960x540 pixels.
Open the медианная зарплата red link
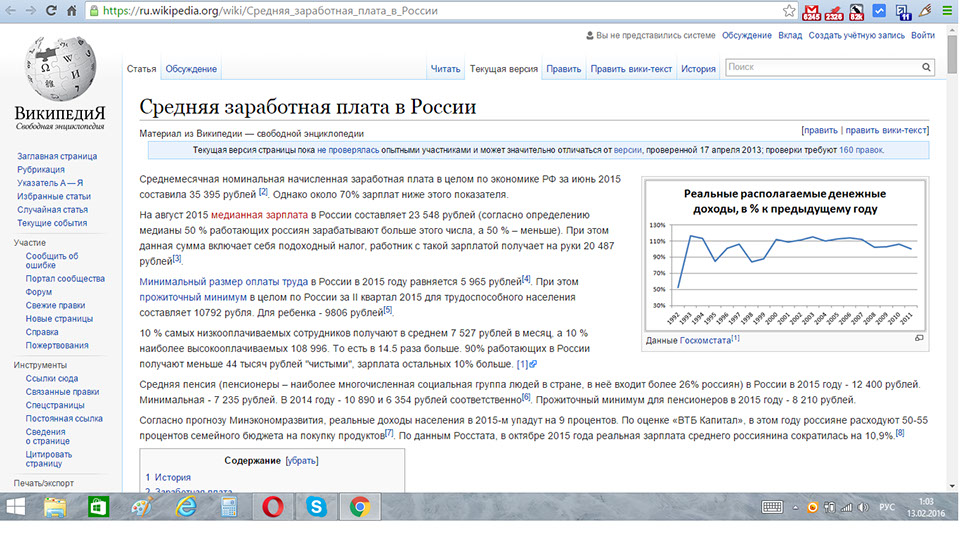tap(260, 215)
